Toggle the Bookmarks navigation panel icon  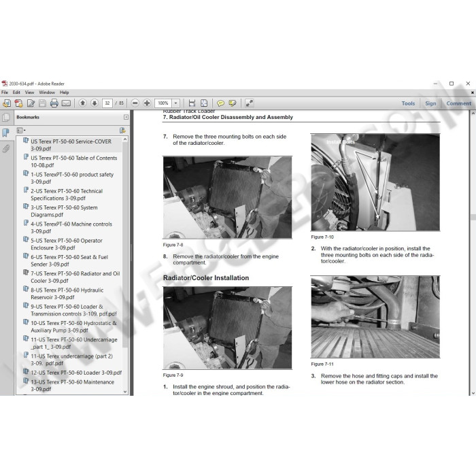(6, 133)
